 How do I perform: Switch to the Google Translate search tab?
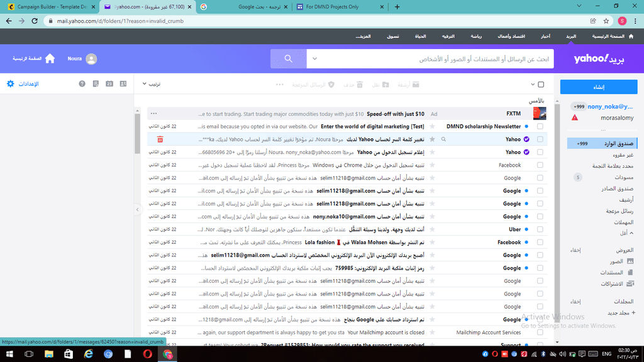pos(244,7)
